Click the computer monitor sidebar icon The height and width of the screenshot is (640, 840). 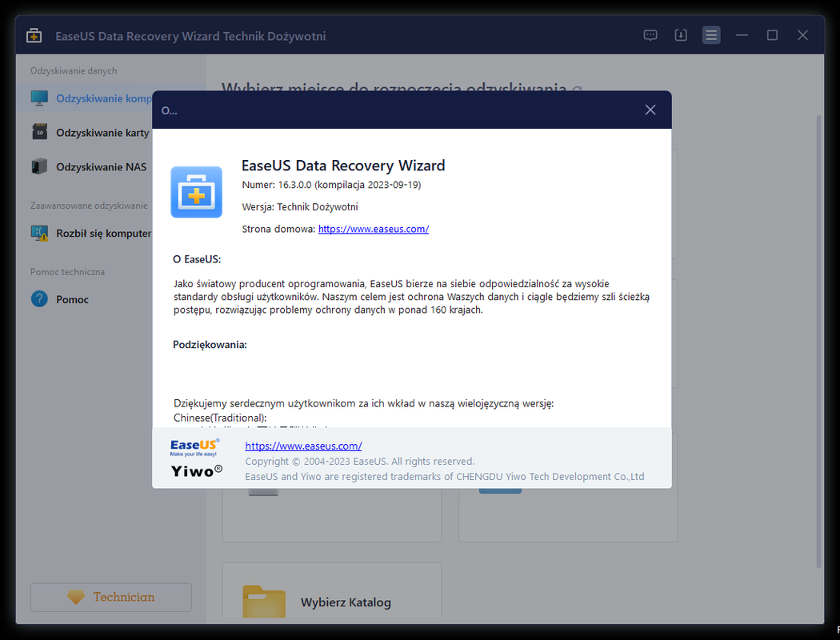(x=39, y=98)
